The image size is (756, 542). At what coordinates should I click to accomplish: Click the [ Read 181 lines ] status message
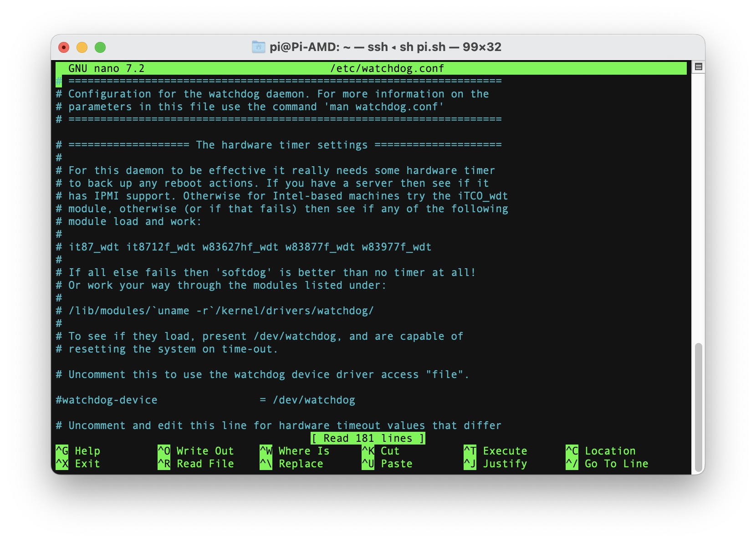click(368, 438)
